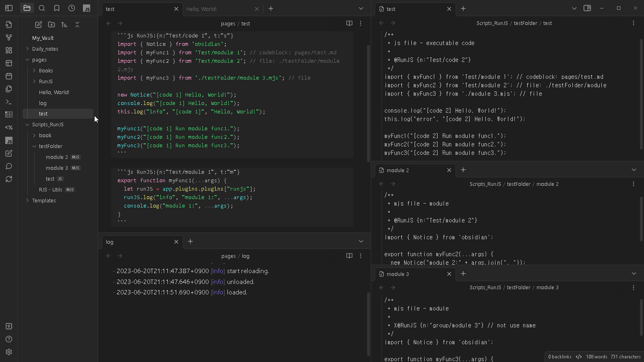Open canvas ribbon icon
Image resolution: width=644 pixels, height=362 pixels.
9,50
